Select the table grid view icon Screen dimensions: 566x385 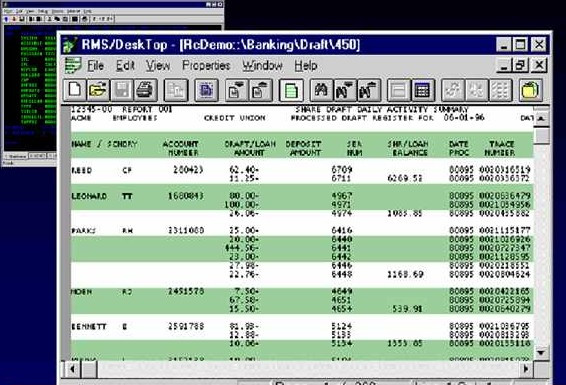pyautogui.click(x=422, y=90)
